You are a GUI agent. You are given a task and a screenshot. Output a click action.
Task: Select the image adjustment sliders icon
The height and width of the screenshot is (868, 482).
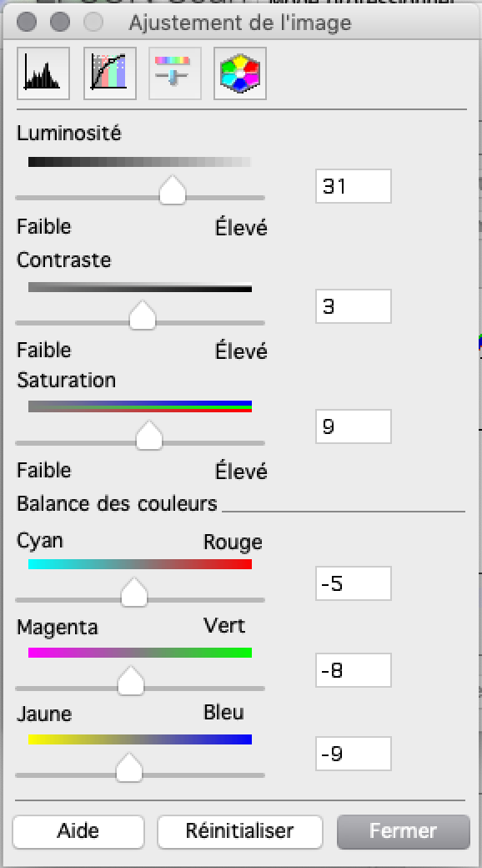pyautogui.click(x=174, y=73)
